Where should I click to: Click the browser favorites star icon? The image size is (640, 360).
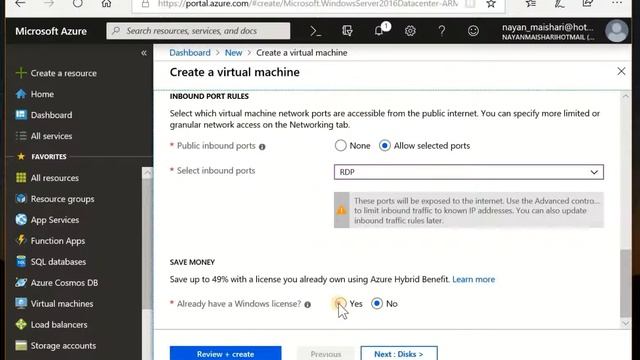click(491, 4)
